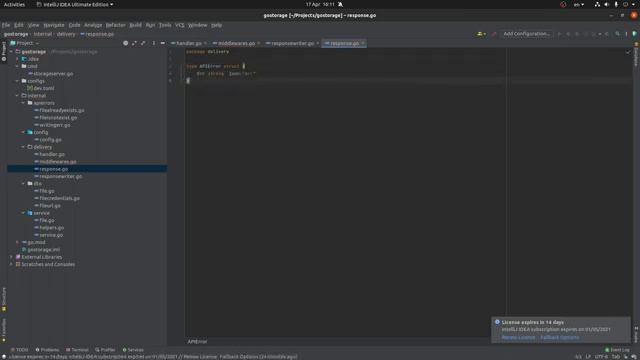Switch to the handler.go editor tab
The width and height of the screenshot is (640, 360).
pyautogui.click(x=189, y=43)
